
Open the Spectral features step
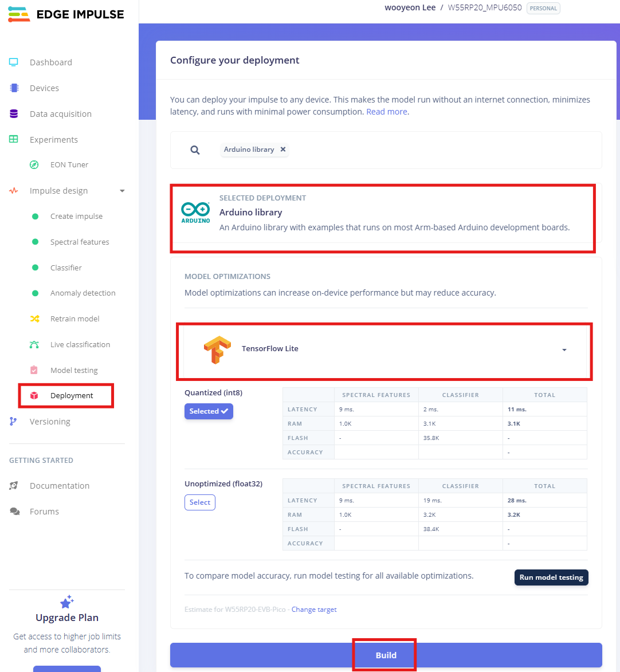[x=79, y=242]
